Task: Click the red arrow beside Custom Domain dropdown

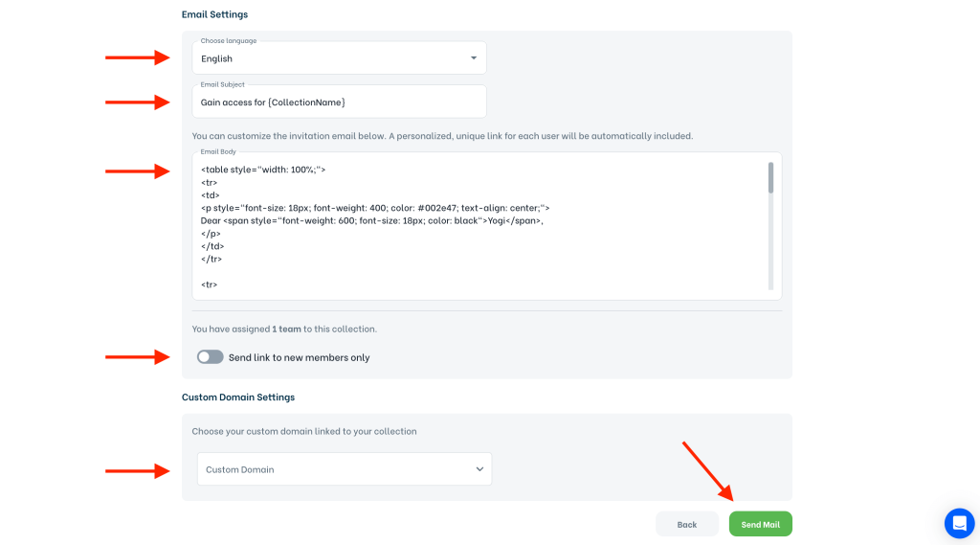Action: pos(137,470)
